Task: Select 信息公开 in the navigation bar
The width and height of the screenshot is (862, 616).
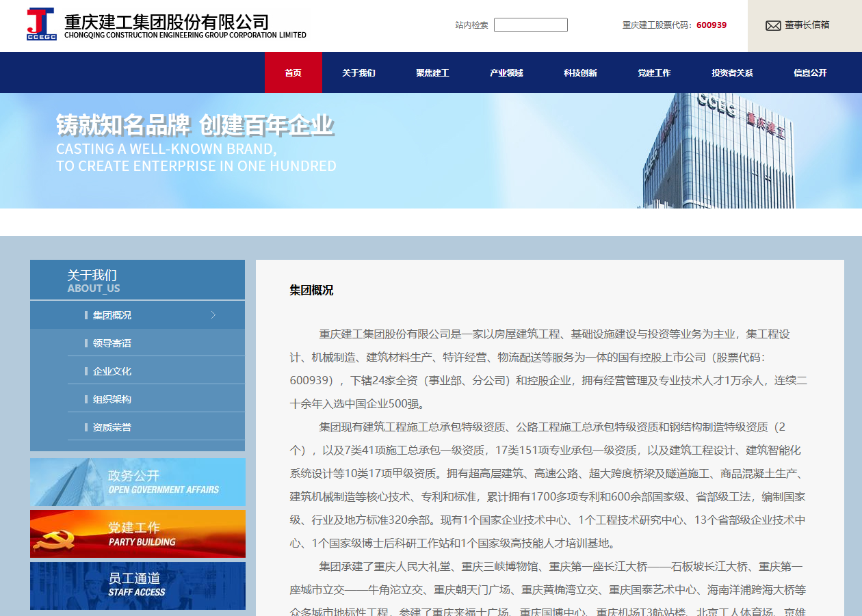Action: pos(810,72)
